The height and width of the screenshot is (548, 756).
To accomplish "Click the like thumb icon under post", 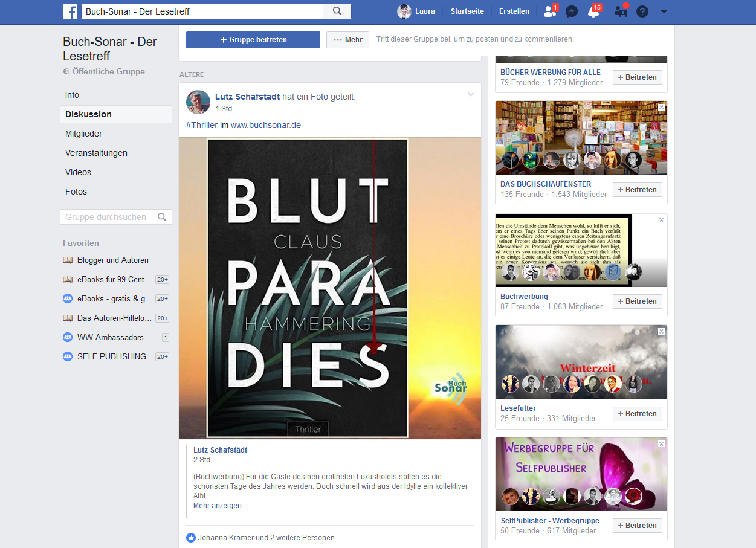I will click(191, 537).
